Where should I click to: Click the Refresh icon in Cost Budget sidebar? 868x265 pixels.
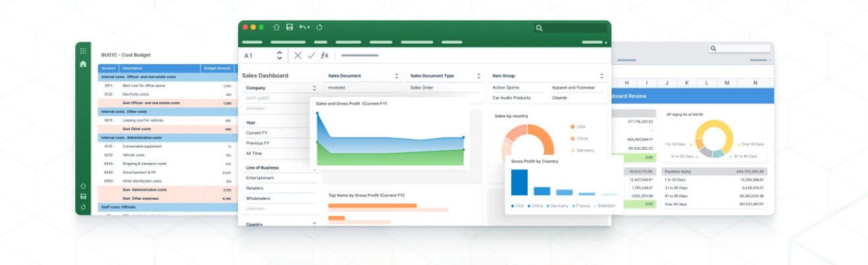point(83,207)
